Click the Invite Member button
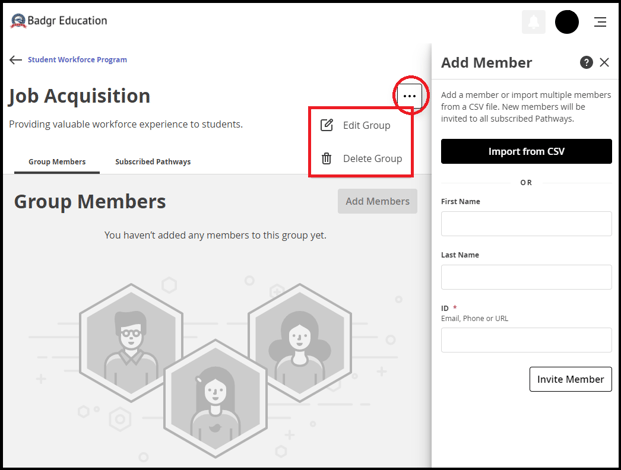 point(570,379)
